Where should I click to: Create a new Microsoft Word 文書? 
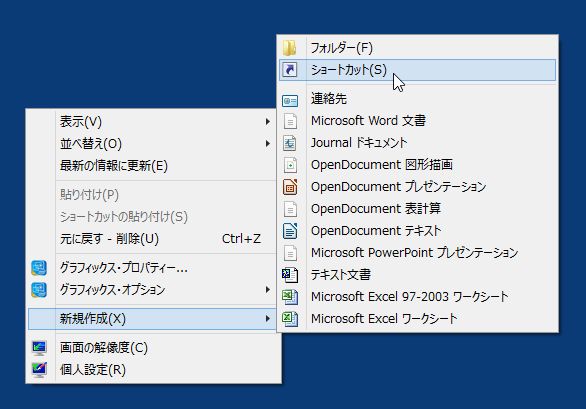(x=417, y=121)
